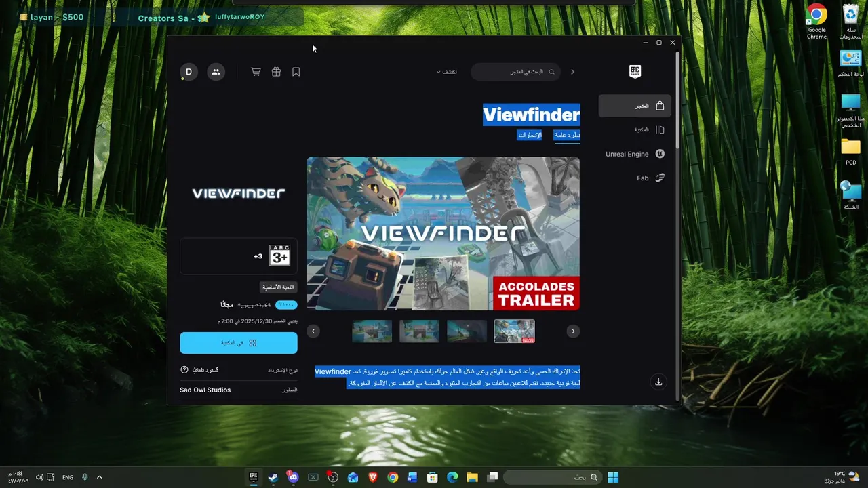Open the Control Panel desktop icon

pyautogui.click(x=850, y=64)
